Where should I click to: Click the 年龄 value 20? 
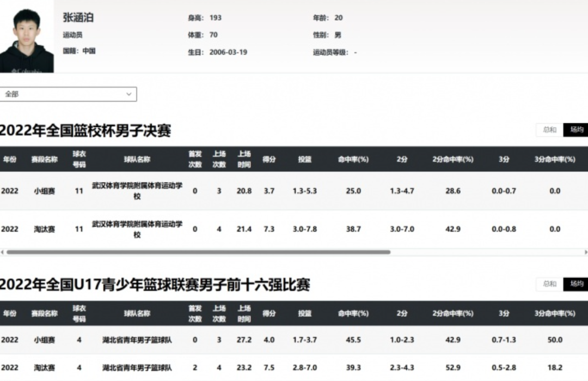tap(338, 17)
